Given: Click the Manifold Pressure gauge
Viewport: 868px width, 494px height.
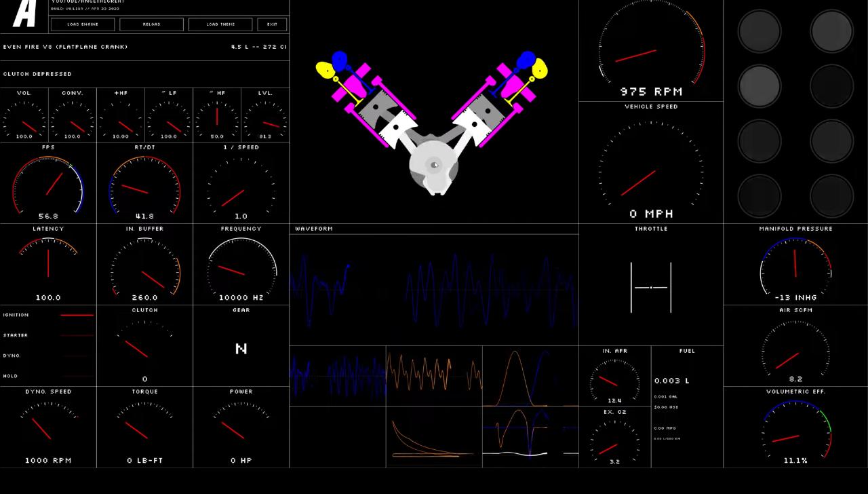Looking at the screenshot, I should (x=795, y=264).
